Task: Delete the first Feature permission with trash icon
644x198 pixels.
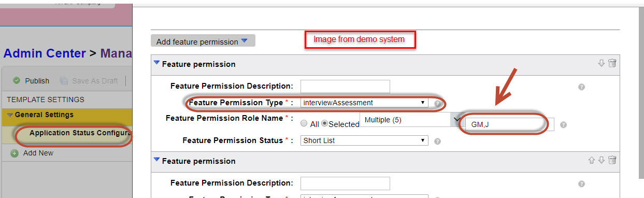Action: (612, 63)
